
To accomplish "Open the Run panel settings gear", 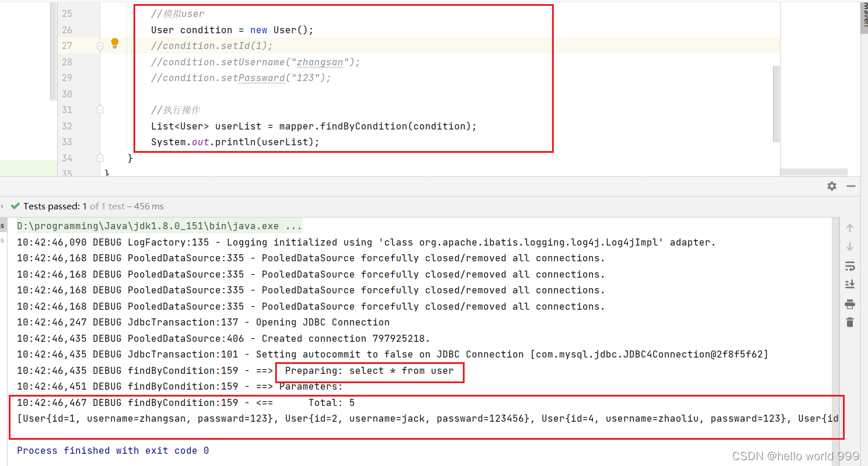I will pos(832,186).
